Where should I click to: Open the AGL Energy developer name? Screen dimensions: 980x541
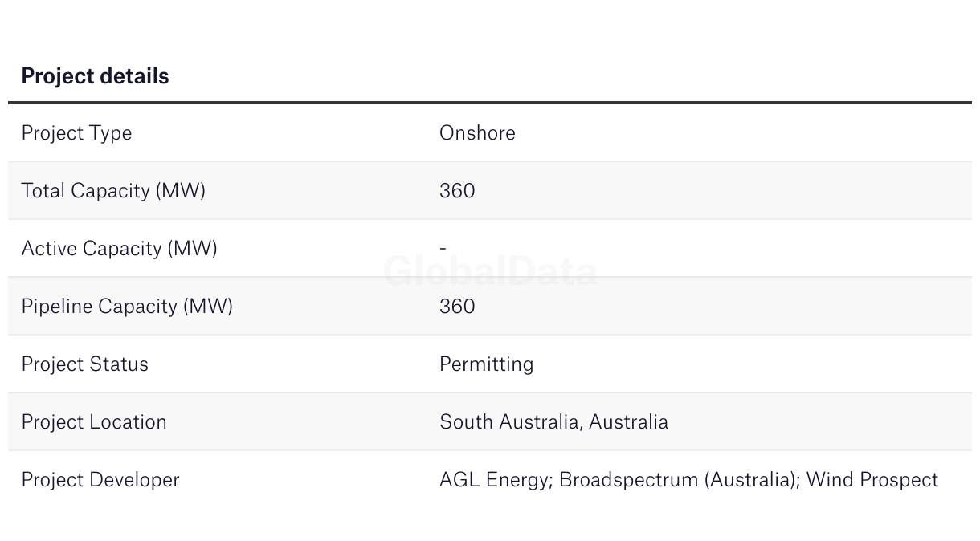[493, 480]
